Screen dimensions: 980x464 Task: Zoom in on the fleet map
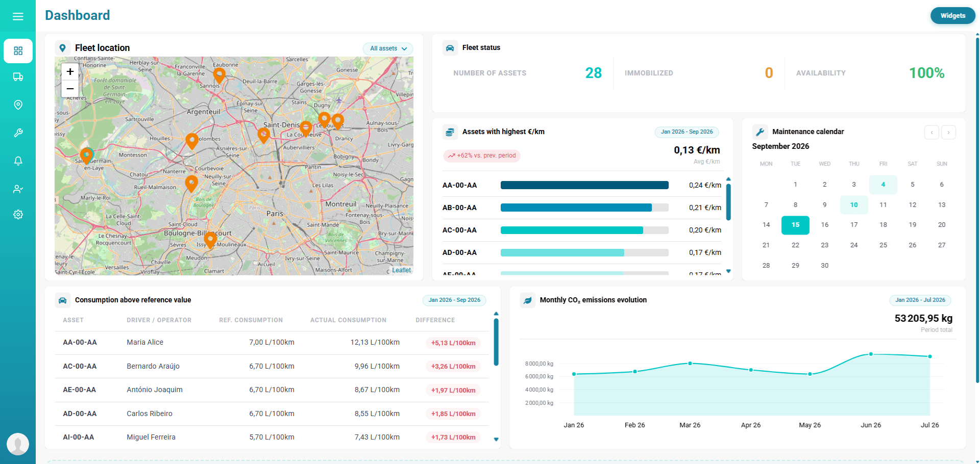pyautogui.click(x=70, y=72)
